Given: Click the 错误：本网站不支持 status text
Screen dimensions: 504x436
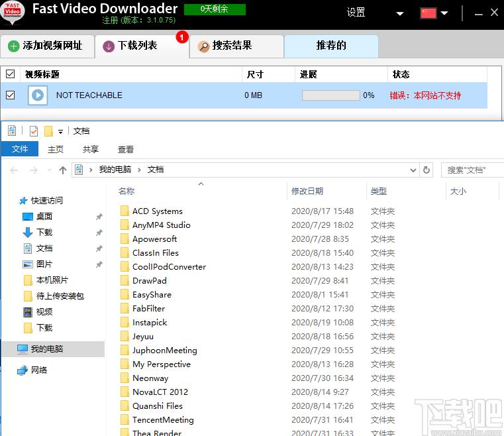Looking at the screenshot, I should pos(425,95).
